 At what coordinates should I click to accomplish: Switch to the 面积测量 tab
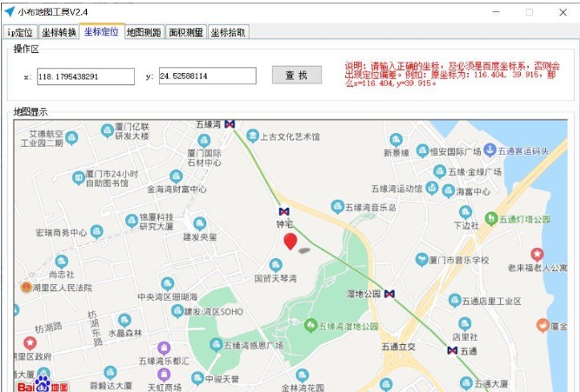tap(186, 32)
